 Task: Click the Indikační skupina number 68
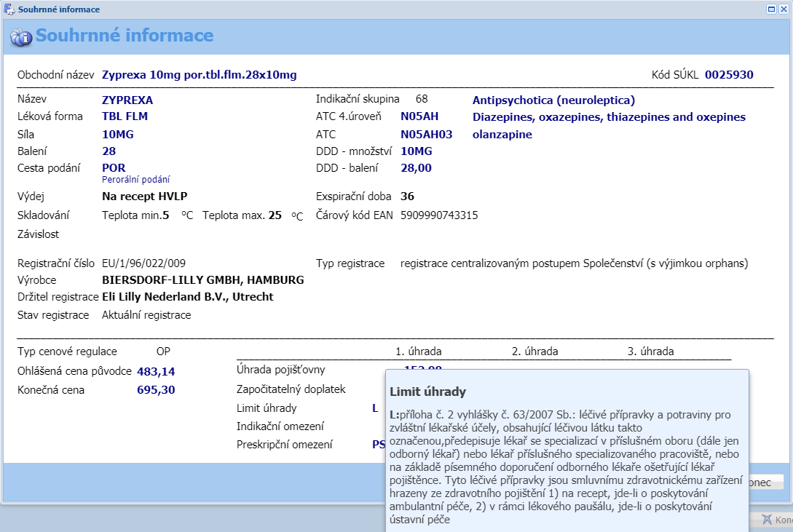click(422, 99)
